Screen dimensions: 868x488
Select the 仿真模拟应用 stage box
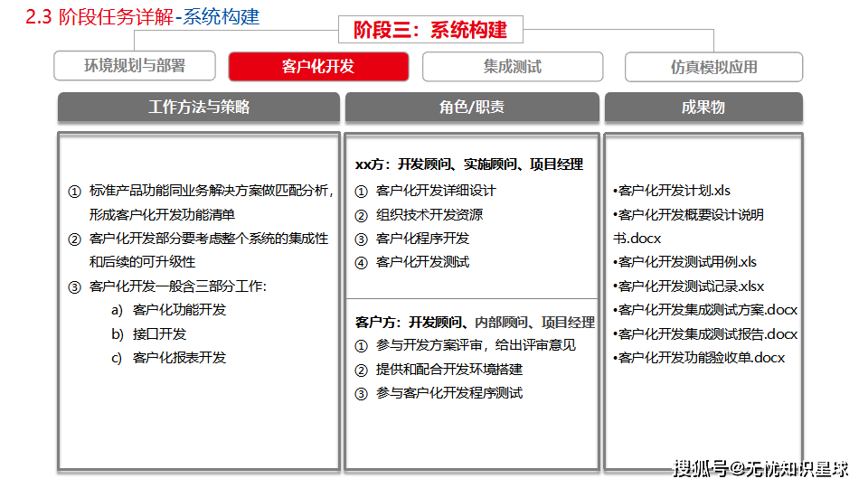coord(713,68)
